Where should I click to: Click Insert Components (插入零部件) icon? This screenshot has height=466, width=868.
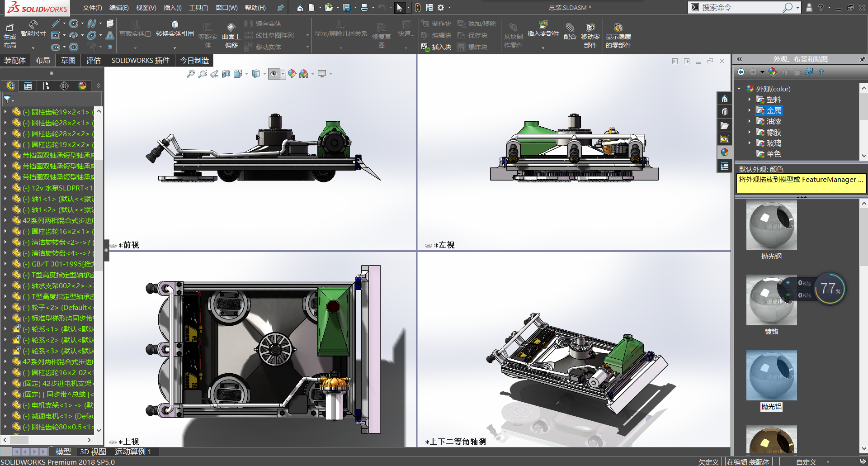[x=543, y=25]
